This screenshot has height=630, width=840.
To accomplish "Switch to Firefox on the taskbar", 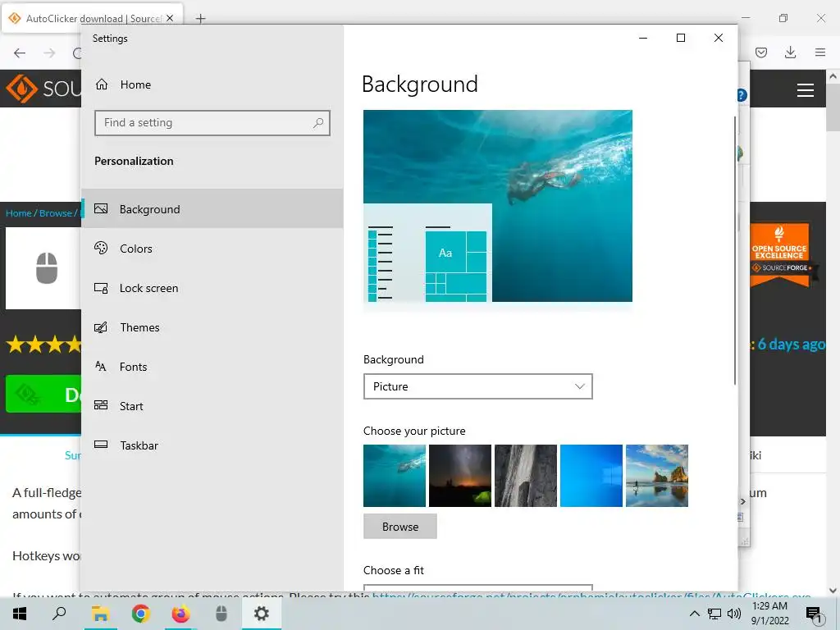I will click(180, 614).
